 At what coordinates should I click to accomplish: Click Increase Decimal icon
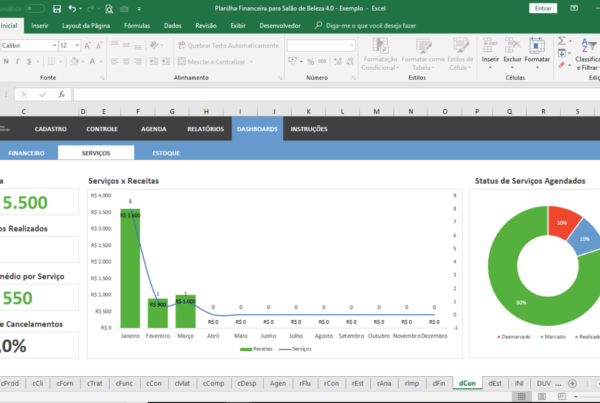coord(338,61)
